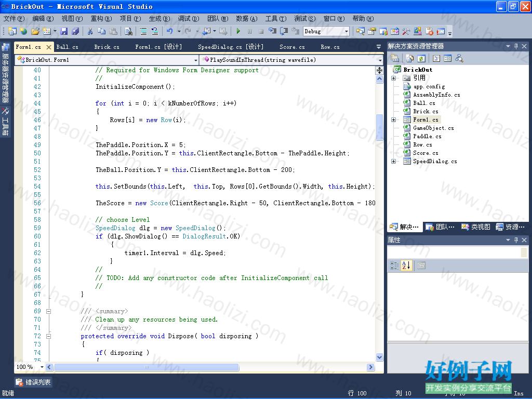Click the editor split-window handle
This screenshot has width=532, height=399.
pos(379,70)
